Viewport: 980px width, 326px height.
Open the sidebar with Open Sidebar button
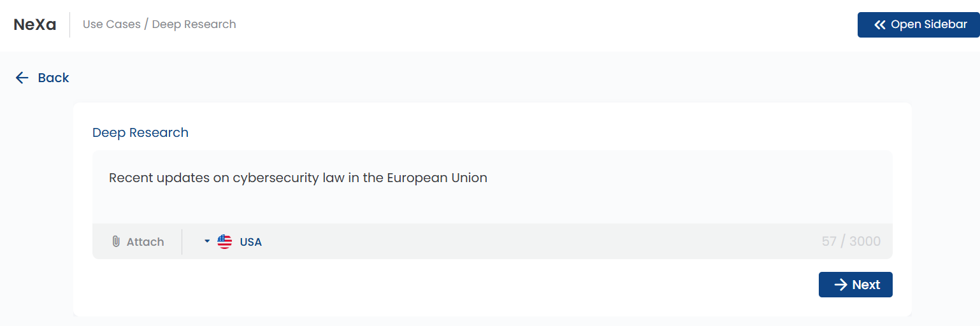(918, 25)
